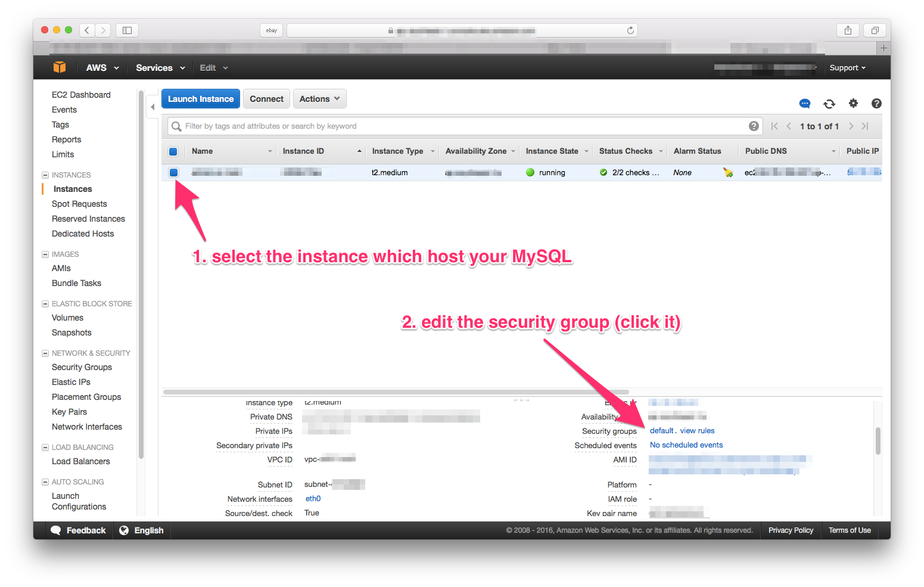Collapse the LOAD BALANCING section
The image size is (924, 587).
pos(45,448)
